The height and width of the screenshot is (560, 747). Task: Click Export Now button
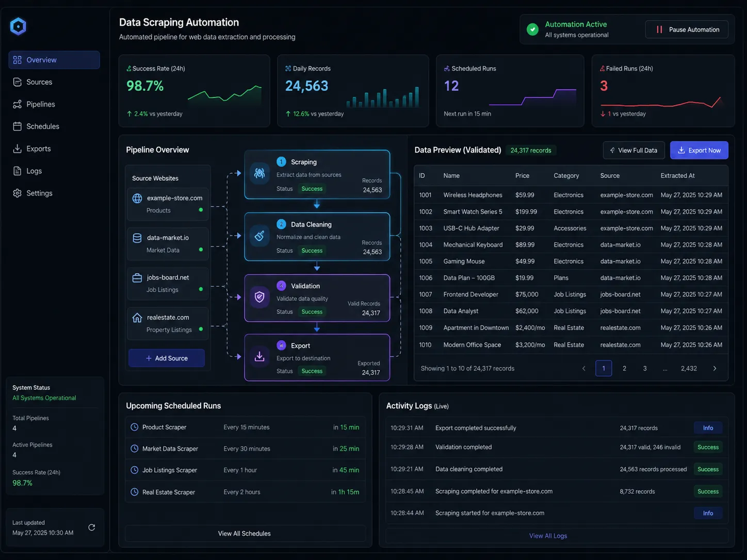(x=699, y=150)
